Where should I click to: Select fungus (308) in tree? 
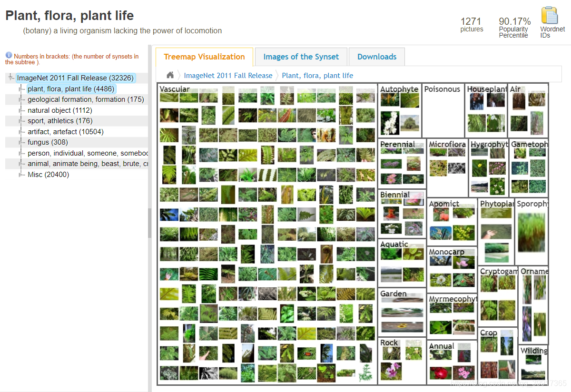pyautogui.click(x=48, y=142)
